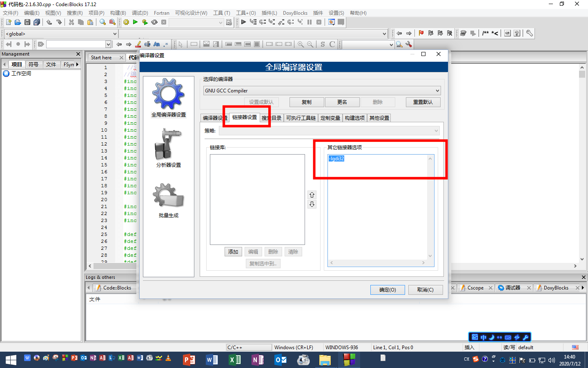Click the 重置默认 button

pyautogui.click(x=423, y=102)
